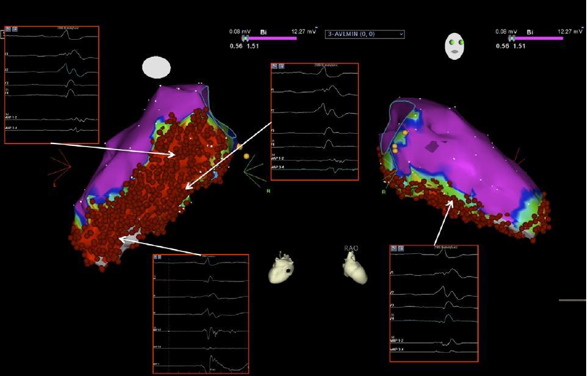Image resolution: width=588 pixels, height=376 pixels.
Task: Click the 12.27 mV maximum label, left view
Action: (304, 32)
